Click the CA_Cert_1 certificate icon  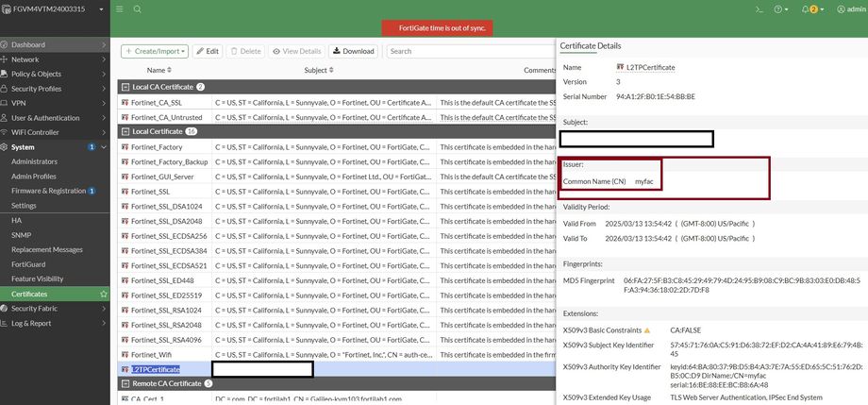point(125,398)
